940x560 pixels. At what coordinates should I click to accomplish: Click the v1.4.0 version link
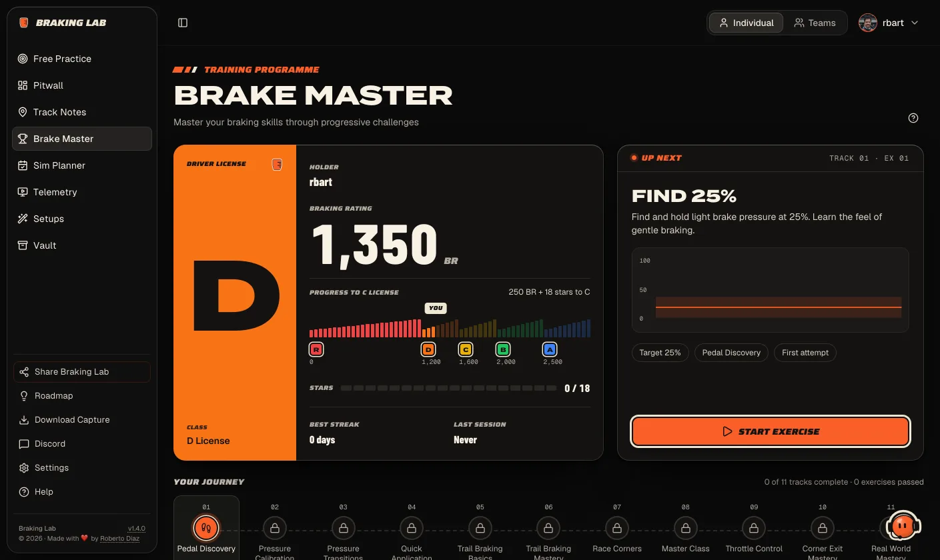(137, 529)
